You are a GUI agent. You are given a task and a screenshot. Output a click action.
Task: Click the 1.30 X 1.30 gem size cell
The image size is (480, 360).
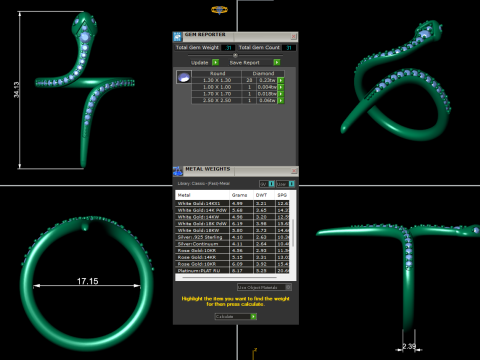217,80
